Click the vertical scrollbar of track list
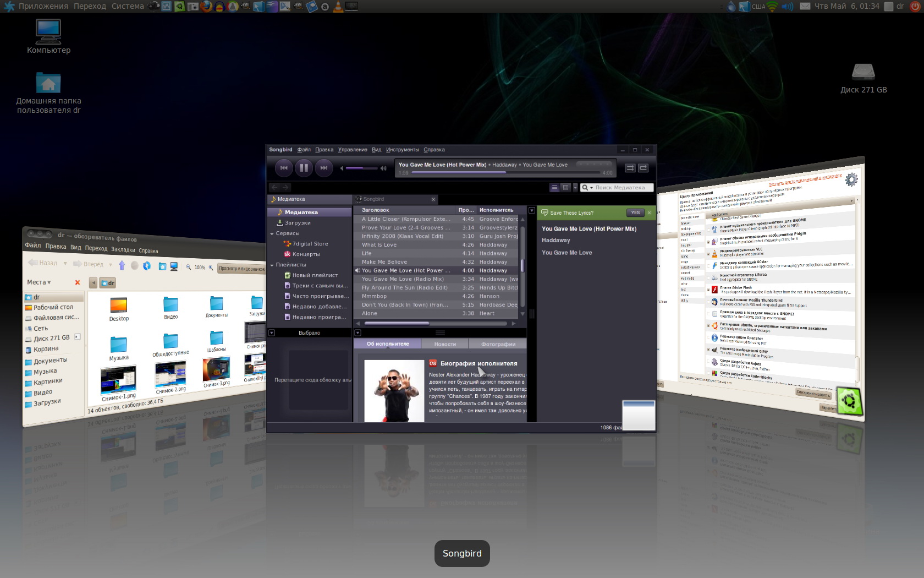The height and width of the screenshot is (578, 924). pos(522,266)
